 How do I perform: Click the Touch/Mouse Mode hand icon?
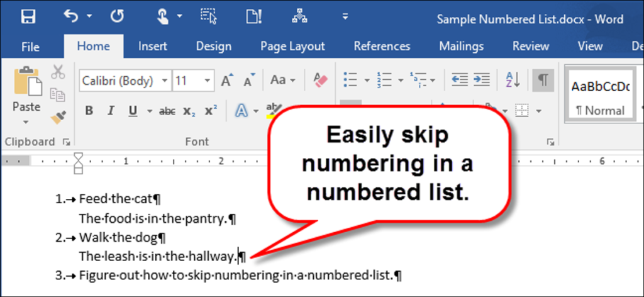[164, 17]
